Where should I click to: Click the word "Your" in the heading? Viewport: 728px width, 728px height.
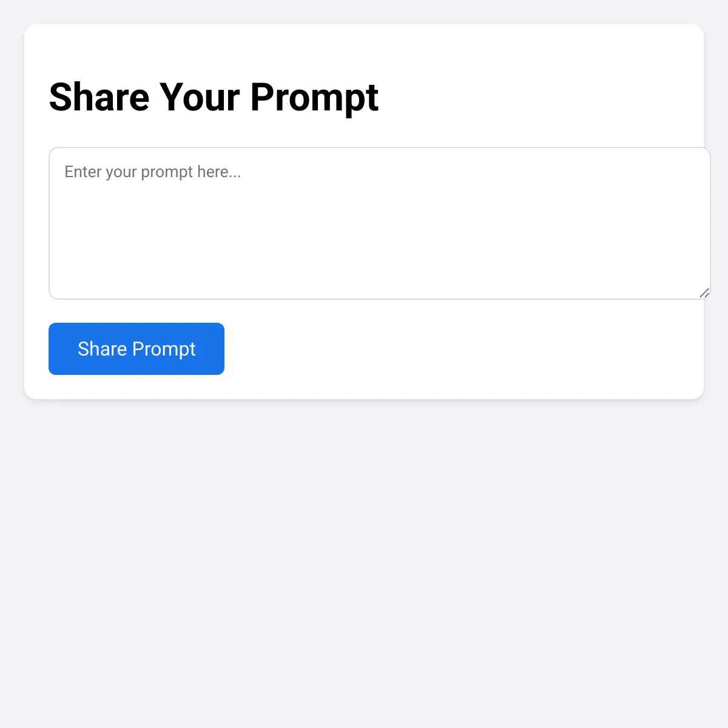point(200,97)
